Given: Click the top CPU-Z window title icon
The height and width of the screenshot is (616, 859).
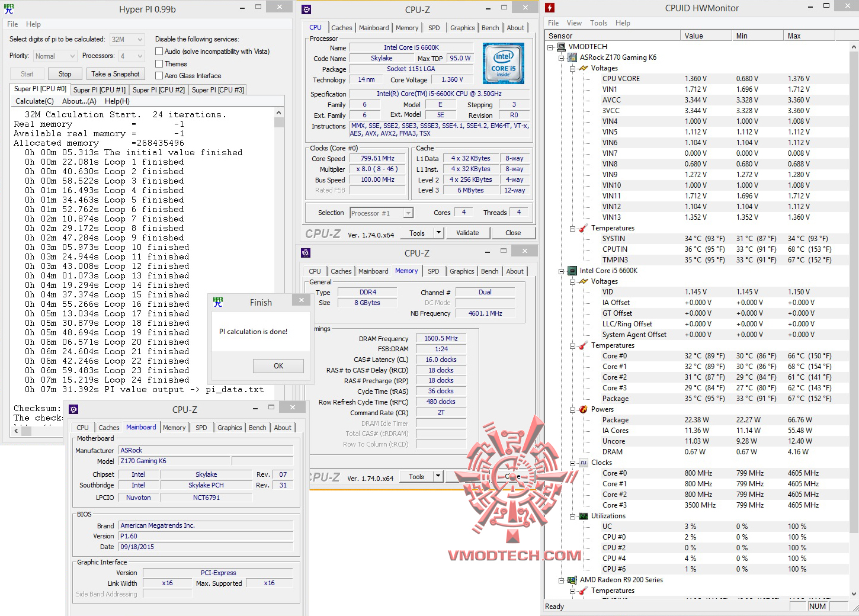Looking at the screenshot, I should tap(306, 9).
